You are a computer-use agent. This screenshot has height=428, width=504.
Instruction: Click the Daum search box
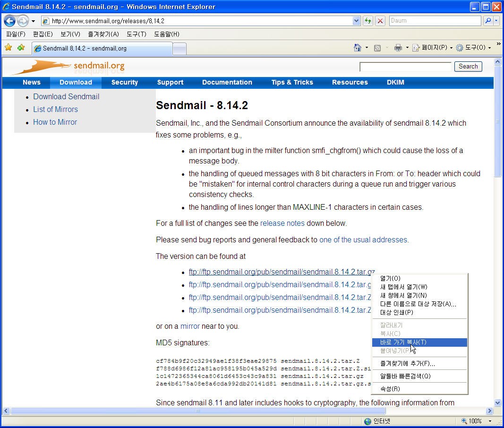pos(435,21)
